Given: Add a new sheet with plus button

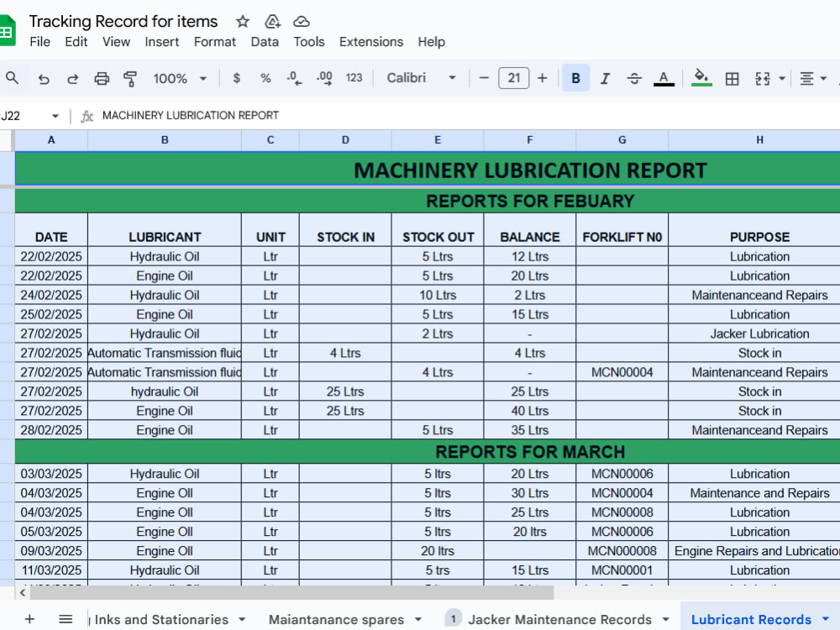Looking at the screenshot, I should [30, 619].
